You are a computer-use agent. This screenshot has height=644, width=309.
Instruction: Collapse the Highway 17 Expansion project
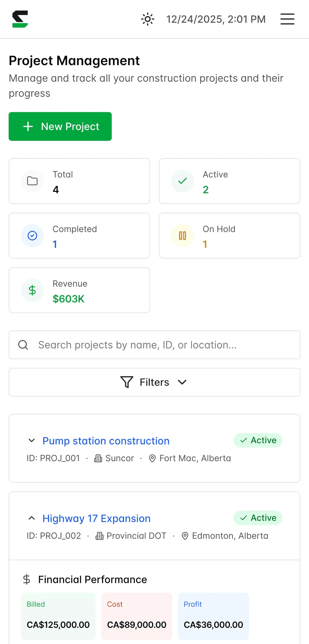[x=32, y=518]
